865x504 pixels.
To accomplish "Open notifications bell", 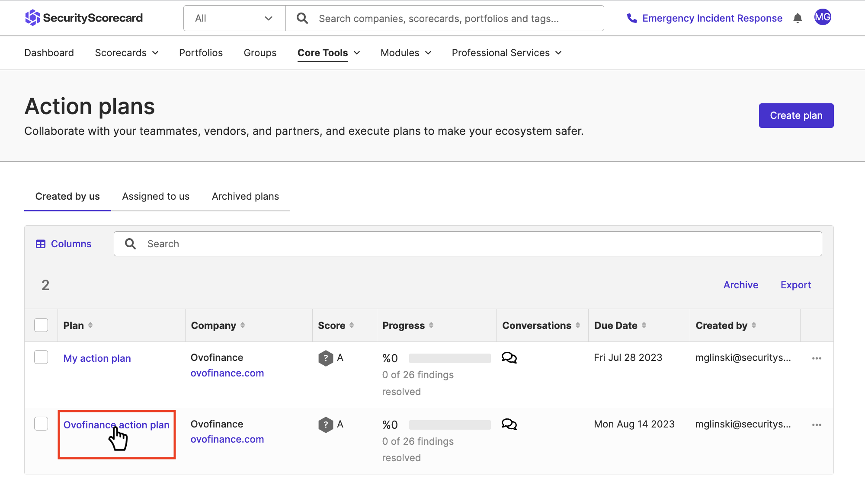I will click(x=798, y=18).
